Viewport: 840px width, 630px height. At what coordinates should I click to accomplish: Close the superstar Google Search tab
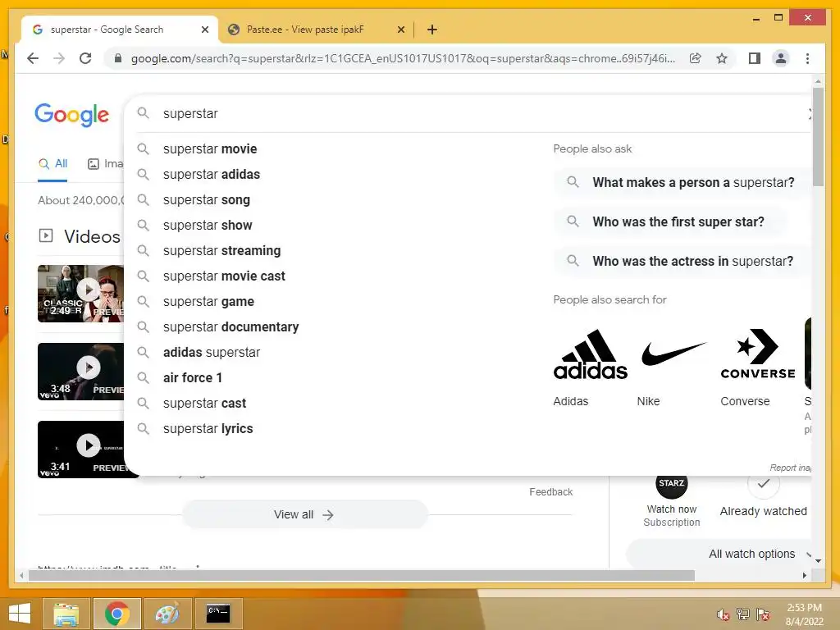tap(204, 30)
